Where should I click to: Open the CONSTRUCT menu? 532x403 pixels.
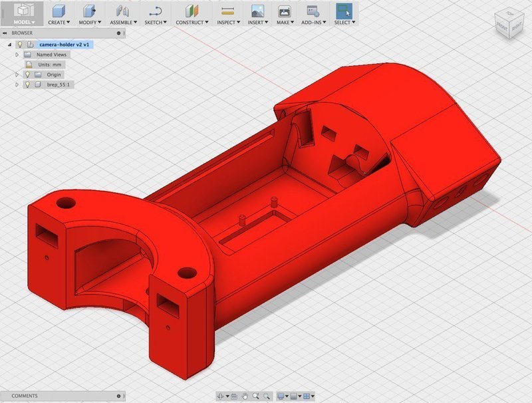pyautogui.click(x=192, y=23)
